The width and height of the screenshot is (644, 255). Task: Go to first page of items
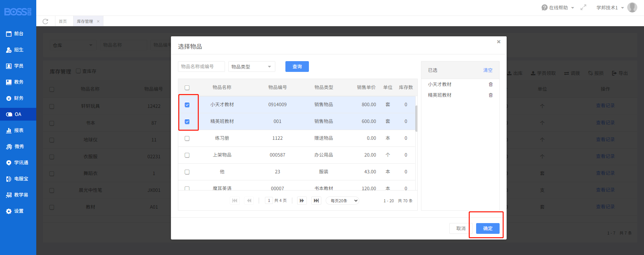coord(235,201)
